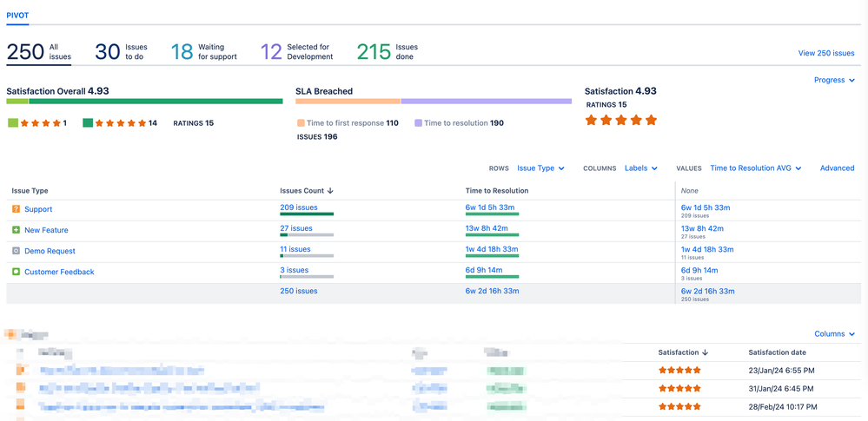Image resolution: width=868 pixels, height=421 pixels.
Task: Open the View 250 issues link
Action: 826,54
